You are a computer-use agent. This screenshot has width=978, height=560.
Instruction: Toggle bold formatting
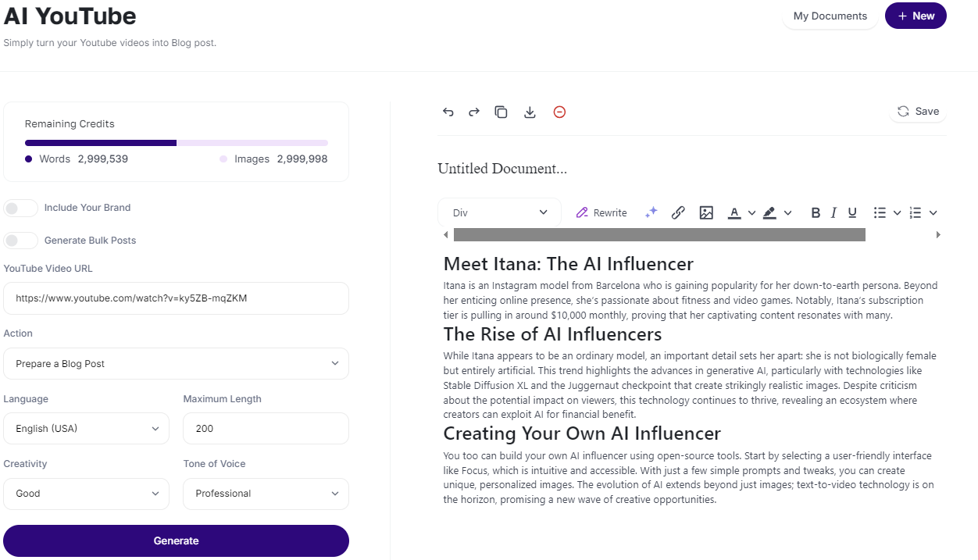tap(816, 212)
